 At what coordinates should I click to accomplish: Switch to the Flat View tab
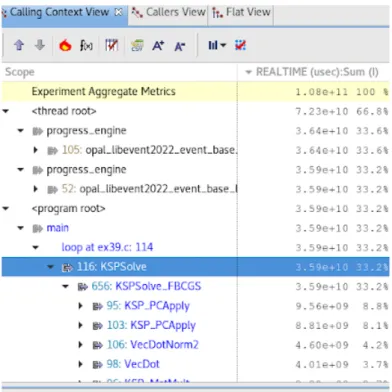point(241,12)
